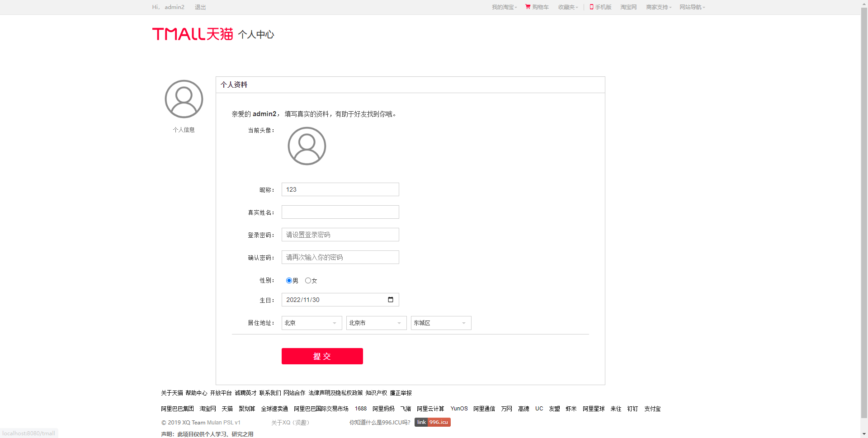
Task: Open the 手机版 mobile version link
Action: click(600, 7)
